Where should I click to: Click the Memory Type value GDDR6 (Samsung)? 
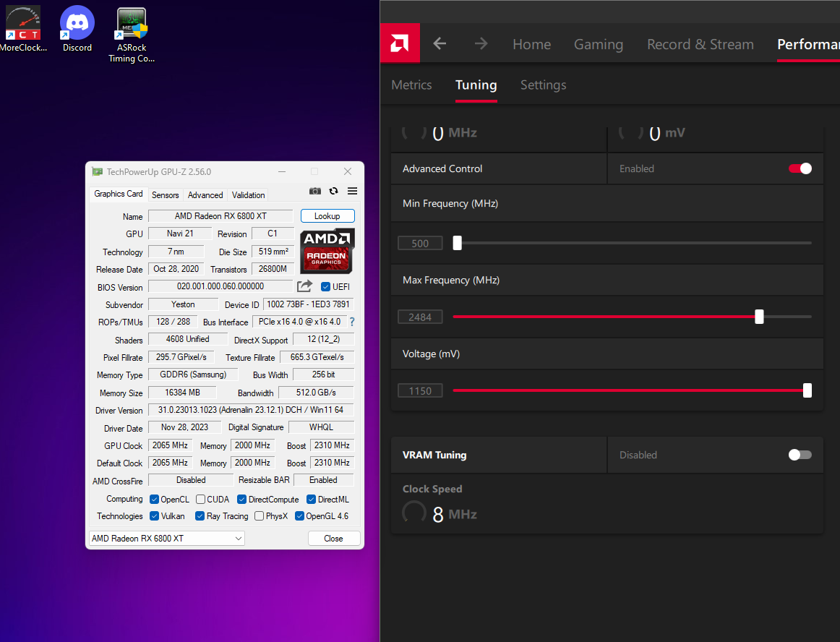(x=194, y=374)
